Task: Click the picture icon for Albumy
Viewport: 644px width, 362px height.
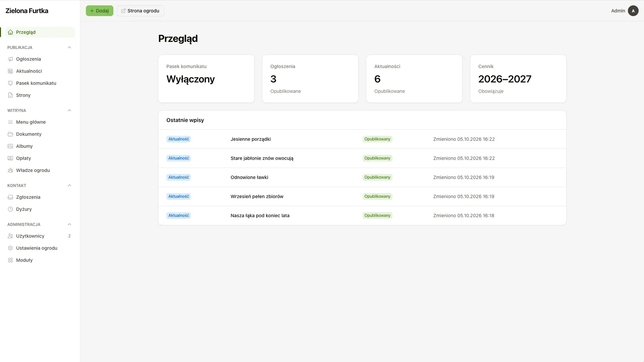Action: point(10,146)
